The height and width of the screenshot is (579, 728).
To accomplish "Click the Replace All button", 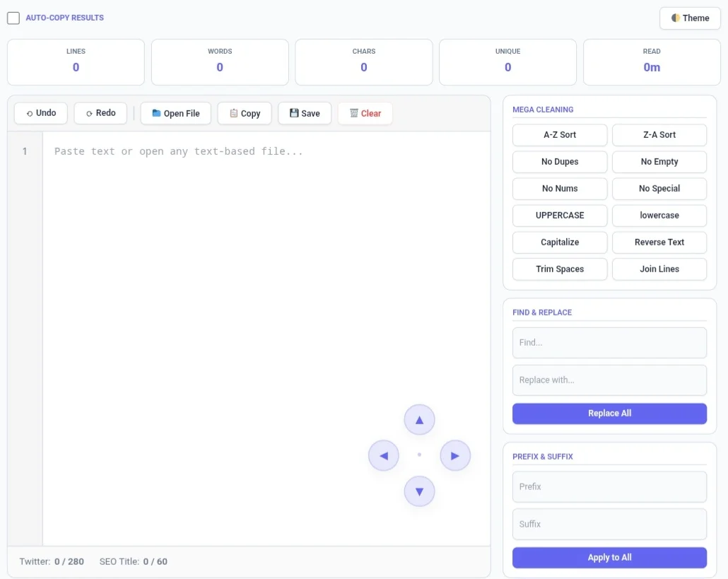I will pos(609,414).
